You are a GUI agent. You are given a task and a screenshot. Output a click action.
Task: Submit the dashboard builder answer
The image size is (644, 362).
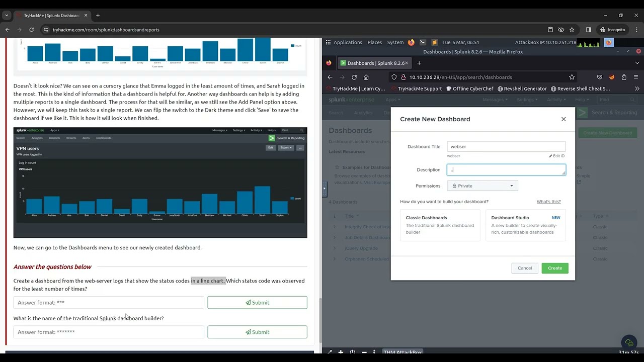257,332
